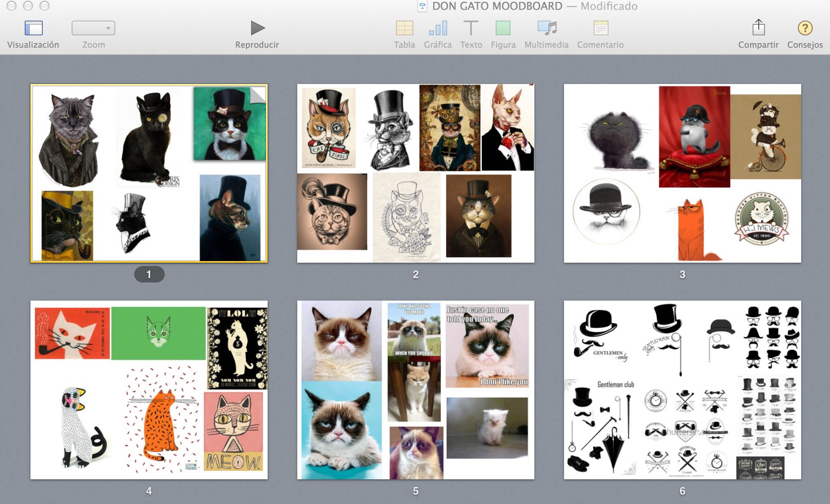830x504 pixels.
Task: Click the Compartir toolbar label
Action: click(758, 44)
